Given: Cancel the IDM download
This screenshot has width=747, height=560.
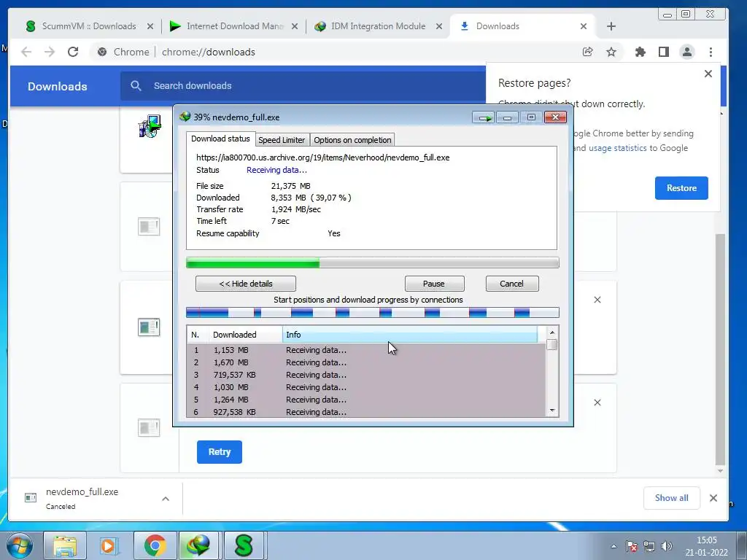Looking at the screenshot, I should [x=512, y=284].
